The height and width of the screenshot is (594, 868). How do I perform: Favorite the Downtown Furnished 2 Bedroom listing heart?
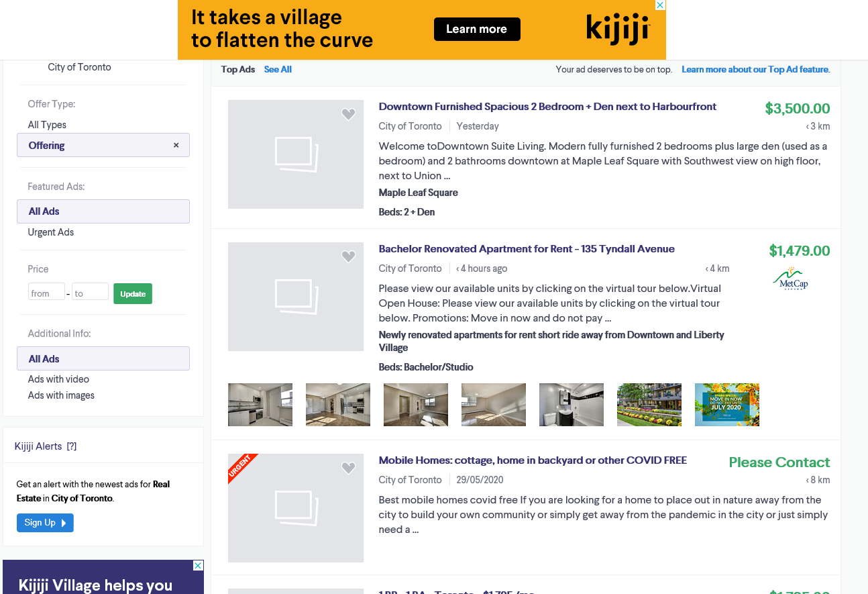click(348, 115)
